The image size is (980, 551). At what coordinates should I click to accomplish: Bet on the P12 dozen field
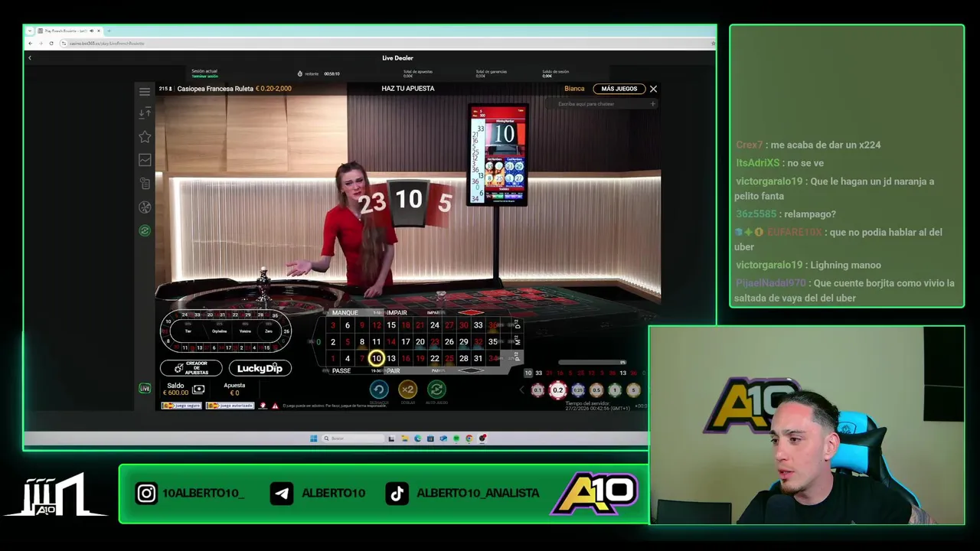[517, 357]
